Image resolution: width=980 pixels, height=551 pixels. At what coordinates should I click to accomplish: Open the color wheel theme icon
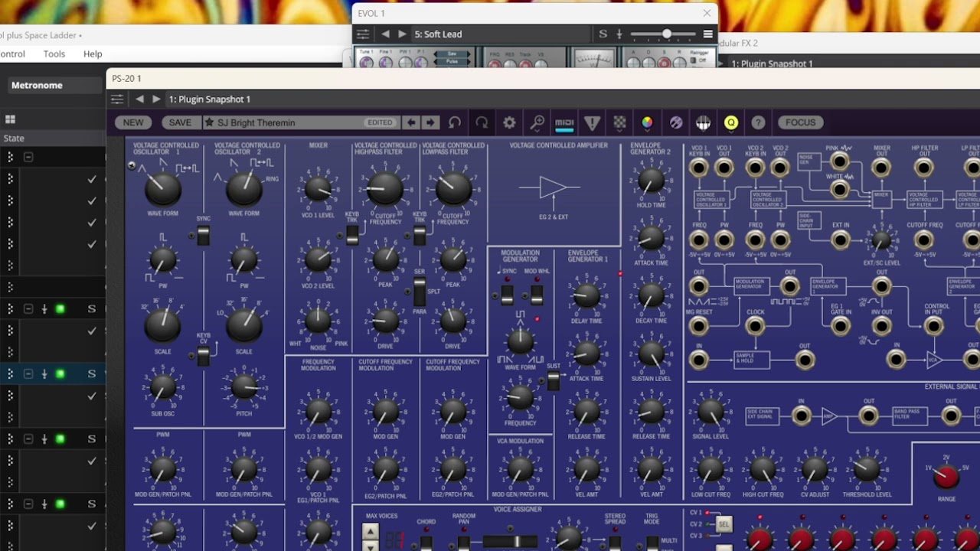(x=647, y=122)
